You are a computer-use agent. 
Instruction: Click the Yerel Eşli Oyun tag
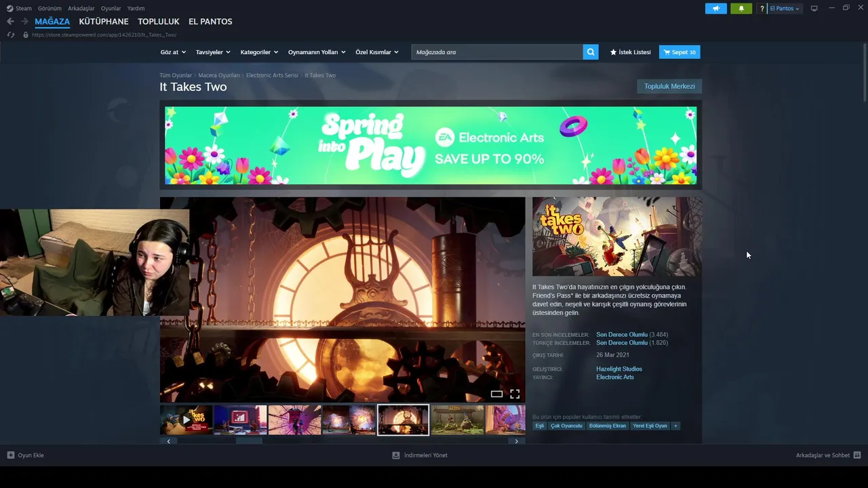(x=650, y=426)
